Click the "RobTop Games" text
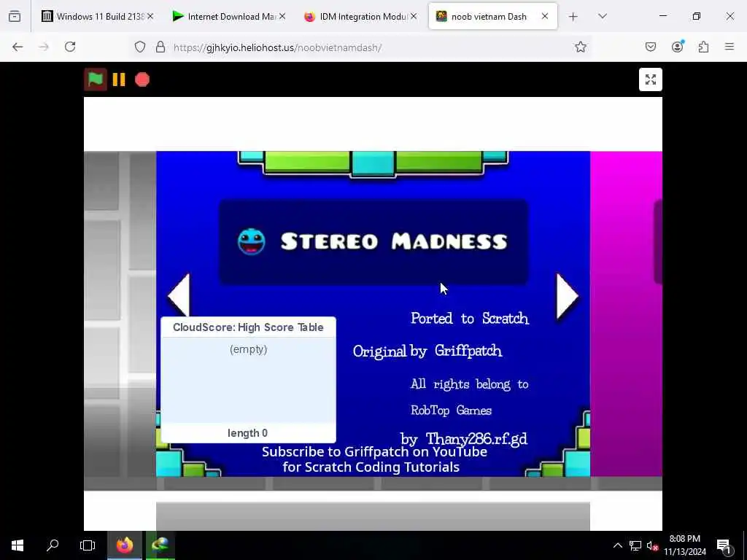Screen dimensions: 747x560 click(x=451, y=410)
